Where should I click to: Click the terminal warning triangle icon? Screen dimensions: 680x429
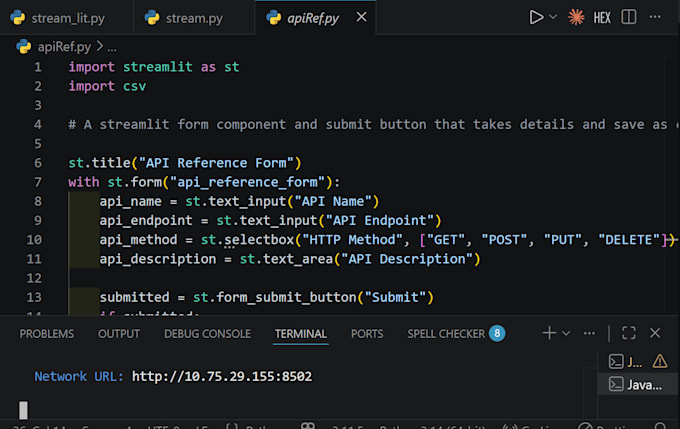[660, 361]
